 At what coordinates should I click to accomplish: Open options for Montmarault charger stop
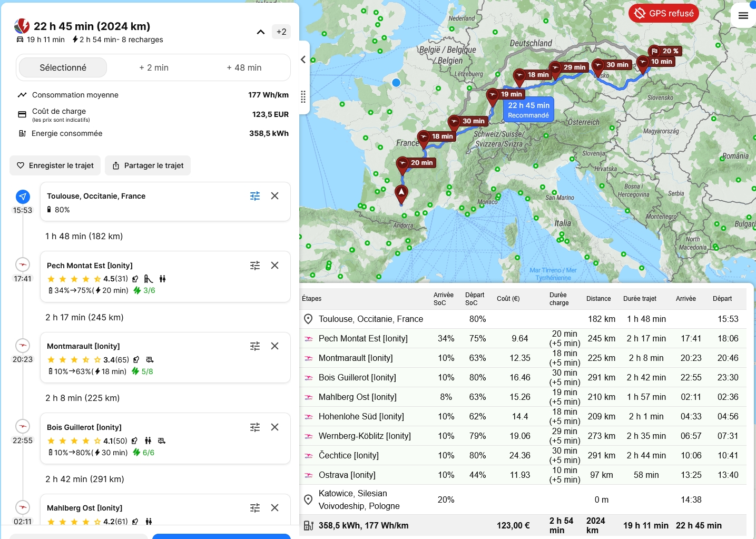255,346
